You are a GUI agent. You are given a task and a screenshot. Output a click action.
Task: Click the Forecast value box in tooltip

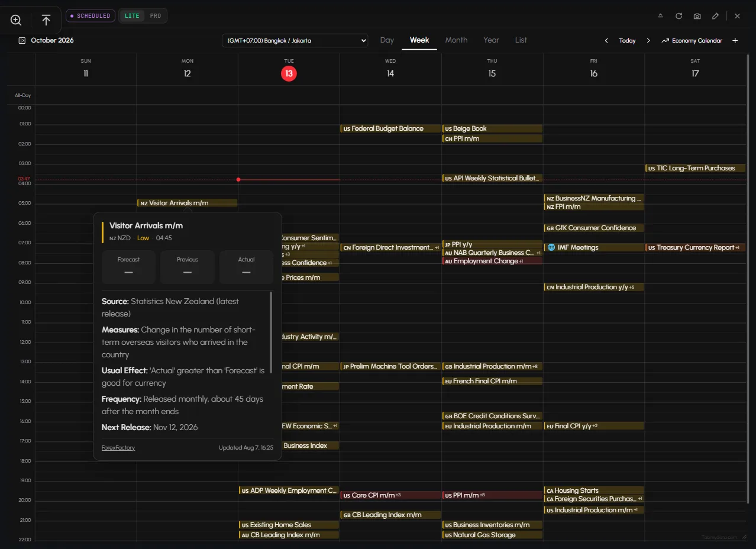tap(128, 267)
